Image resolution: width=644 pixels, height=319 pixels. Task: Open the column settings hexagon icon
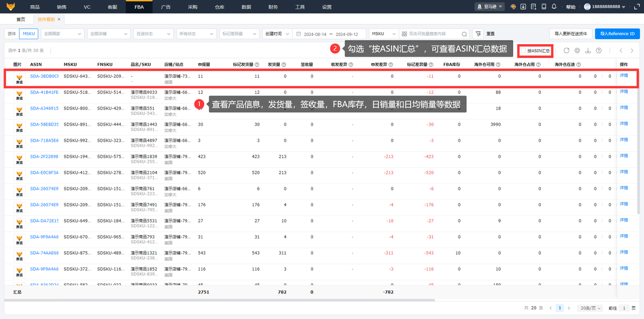click(x=577, y=51)
